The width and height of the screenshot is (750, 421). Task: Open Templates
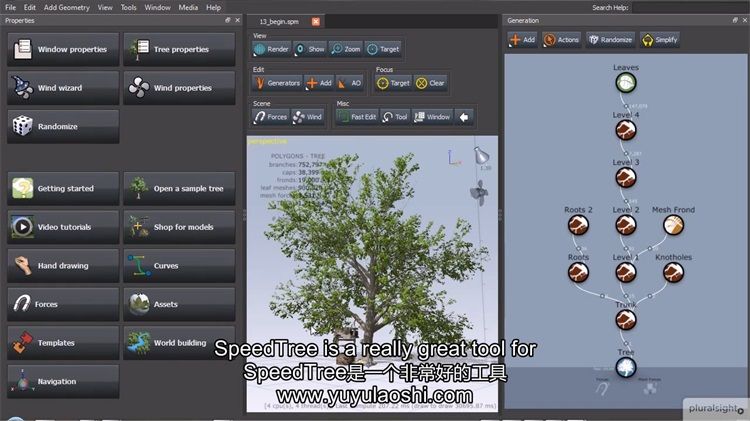pos(63,343)
